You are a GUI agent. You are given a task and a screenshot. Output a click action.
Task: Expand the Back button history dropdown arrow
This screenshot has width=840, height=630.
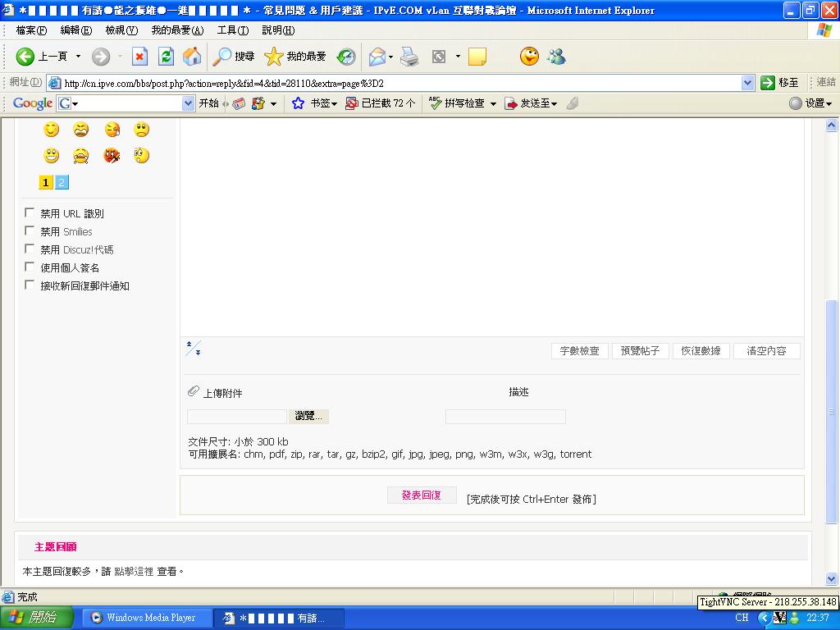pos(78,57)
